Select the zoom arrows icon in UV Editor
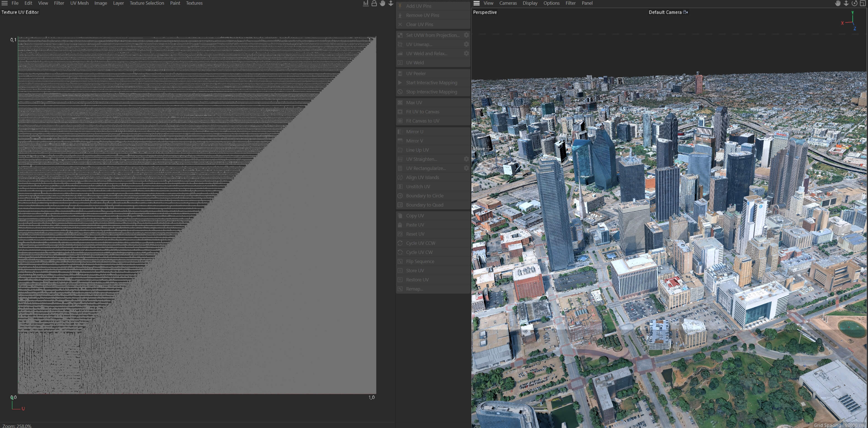The image size is (868, 428). click(x=391, y=3)
